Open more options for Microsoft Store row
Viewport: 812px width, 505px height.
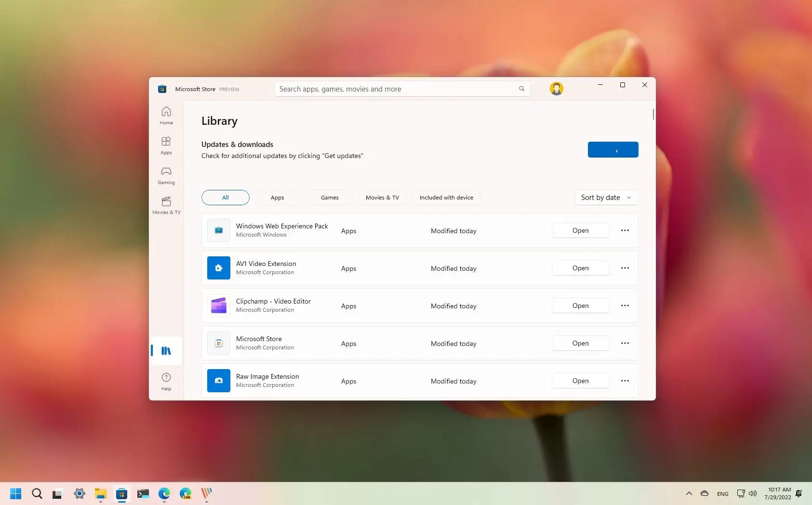(625, 343)
